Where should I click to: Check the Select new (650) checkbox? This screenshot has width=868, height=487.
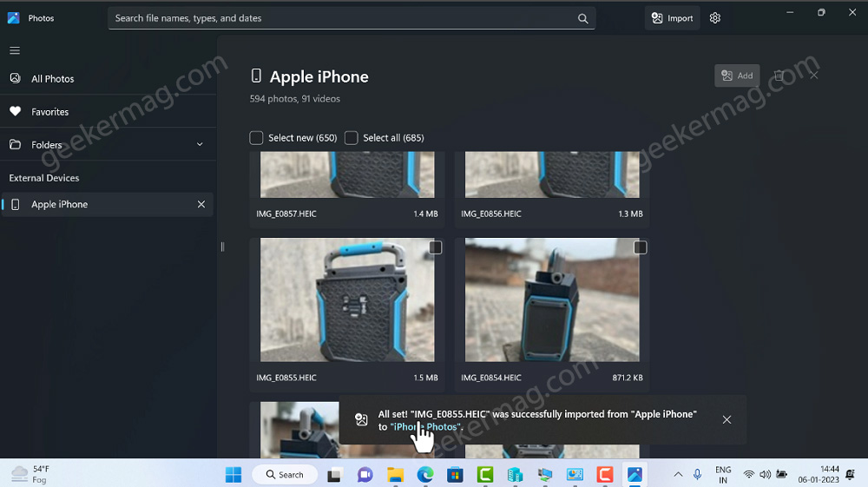pos(256,138)
